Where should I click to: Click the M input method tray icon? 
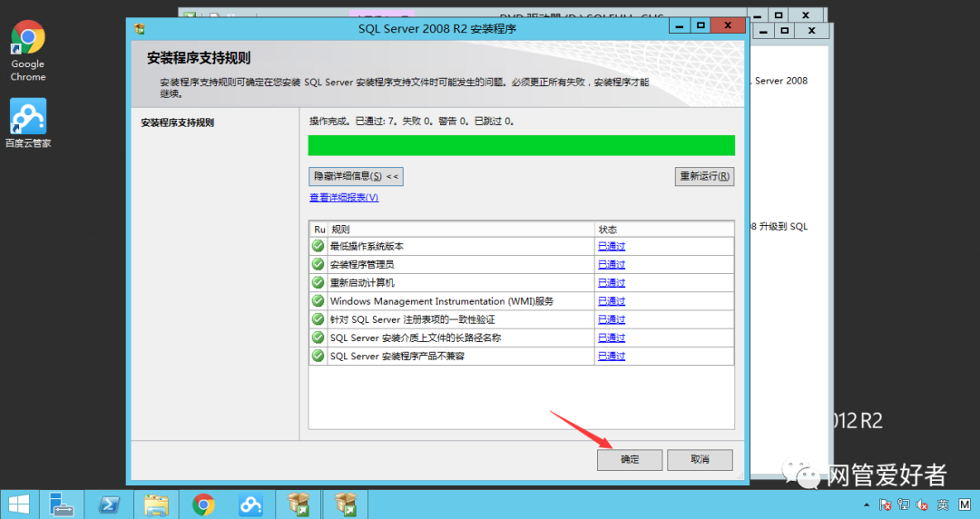click(965, 504)
